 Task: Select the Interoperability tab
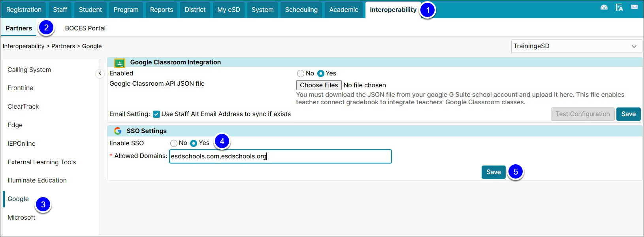coord(393,9)
